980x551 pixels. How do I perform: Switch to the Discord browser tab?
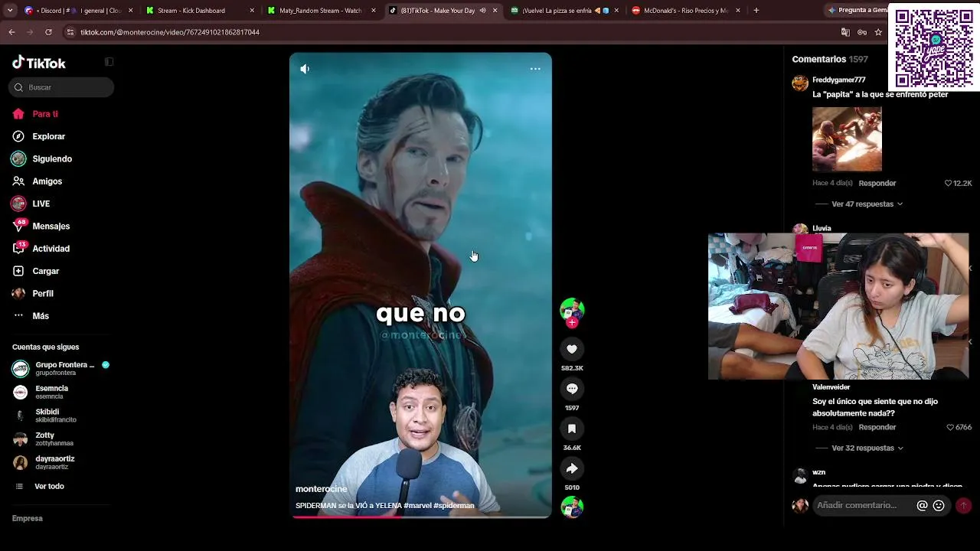78,11
